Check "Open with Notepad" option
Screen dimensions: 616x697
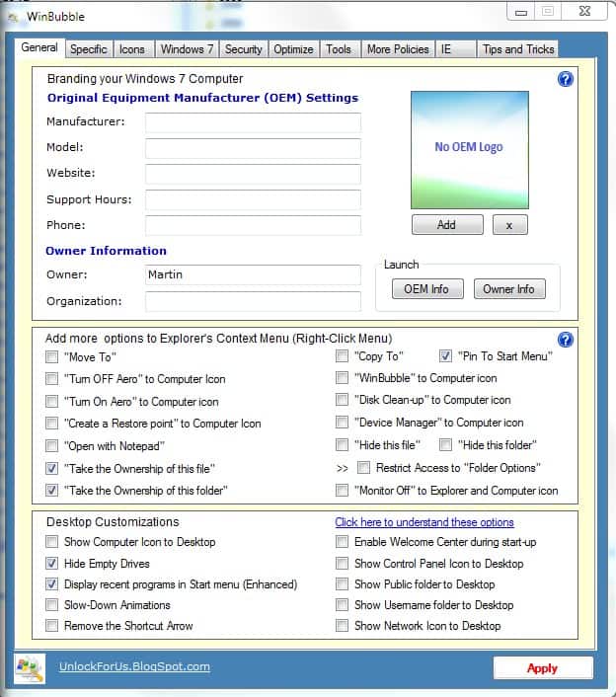coord(52,446)
